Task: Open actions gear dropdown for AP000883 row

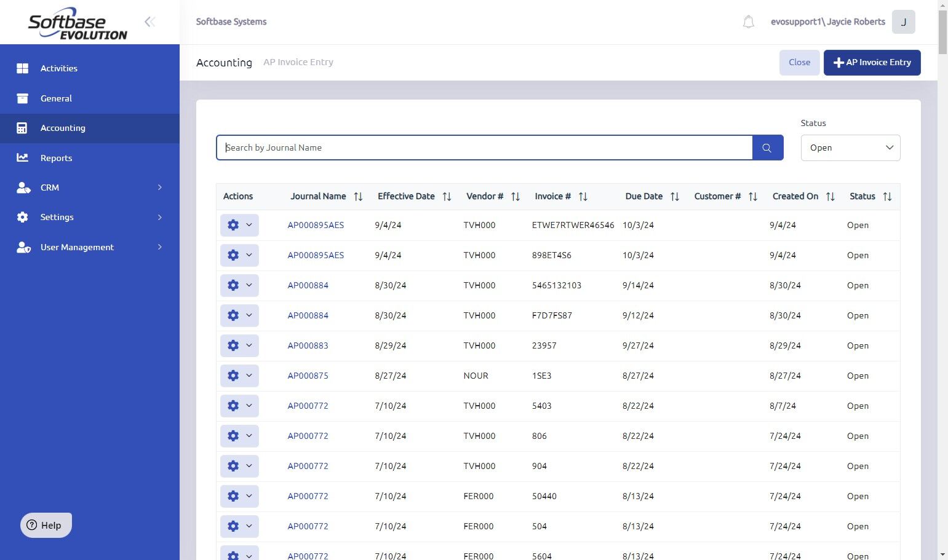Action: pos(239,345)
